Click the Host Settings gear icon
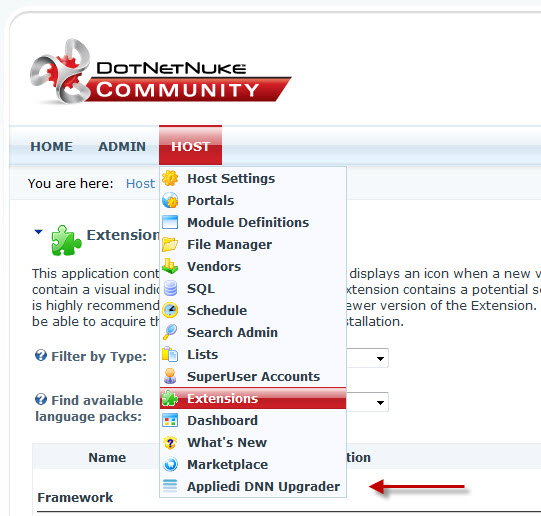541x516 pixels. 170,178
